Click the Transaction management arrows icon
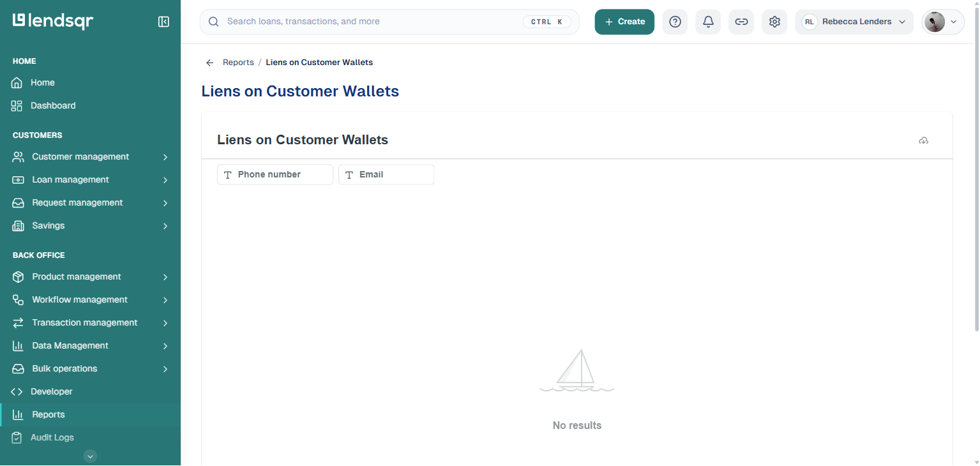980x466 pixels. point(18,323)
